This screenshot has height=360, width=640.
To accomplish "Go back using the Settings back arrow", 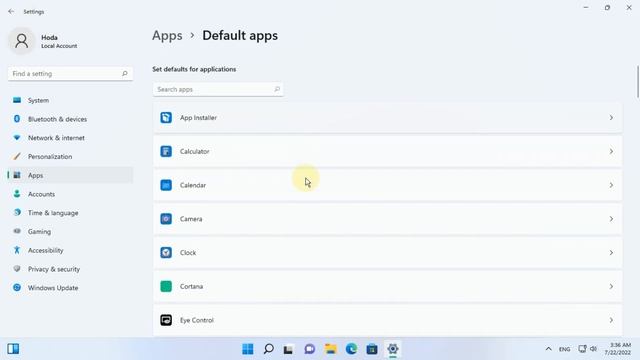I will tap(11, 11).
